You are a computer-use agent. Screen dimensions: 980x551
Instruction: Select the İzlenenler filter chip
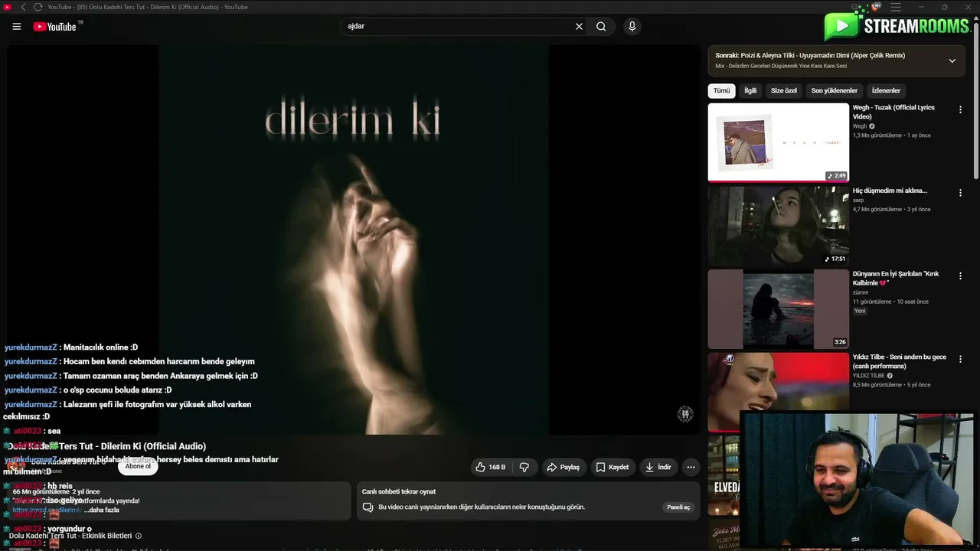coord(886,90)
